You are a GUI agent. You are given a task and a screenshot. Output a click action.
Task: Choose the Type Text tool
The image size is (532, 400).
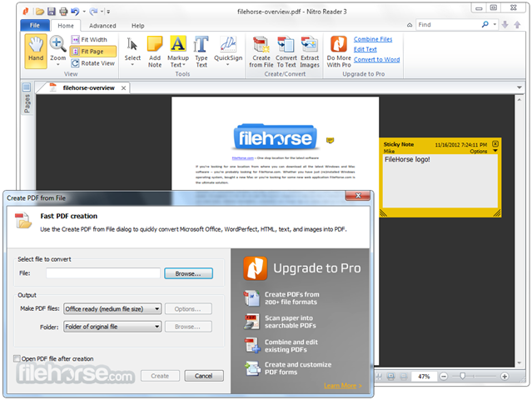click(x=201, y=52)
